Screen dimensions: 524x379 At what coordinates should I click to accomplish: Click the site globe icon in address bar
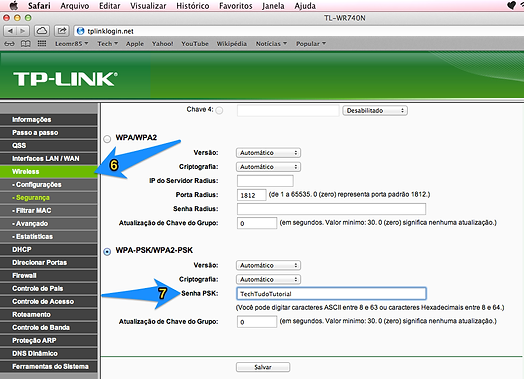(81, 31)
